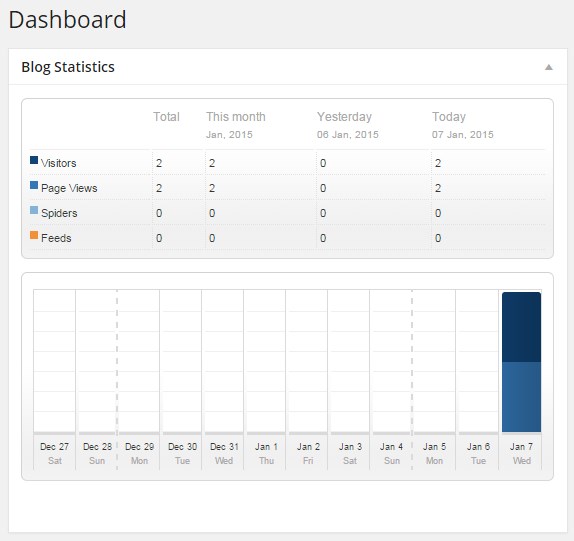Screen dimensions: 574x541
Task: Click the Total column header
Action: tap(166, 117)
